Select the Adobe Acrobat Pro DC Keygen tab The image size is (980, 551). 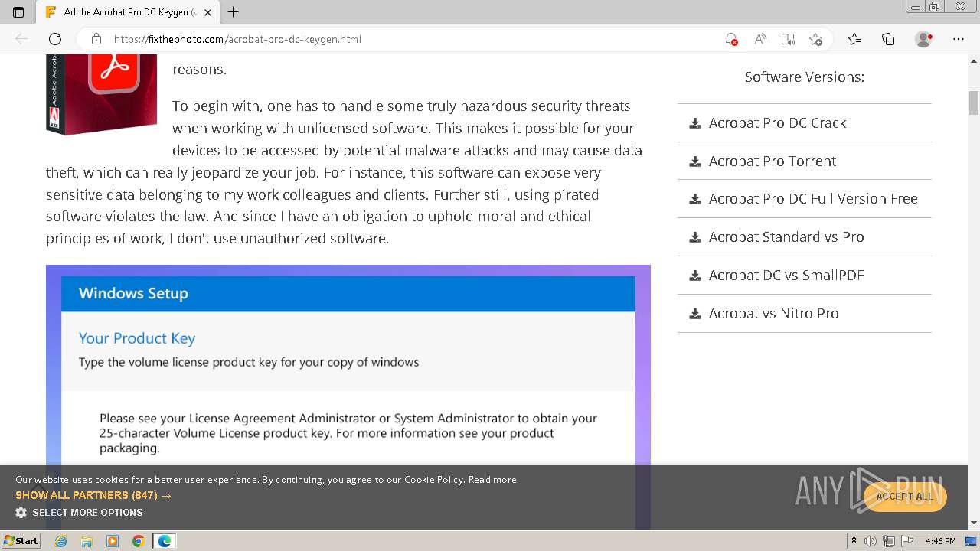(129, 12)
